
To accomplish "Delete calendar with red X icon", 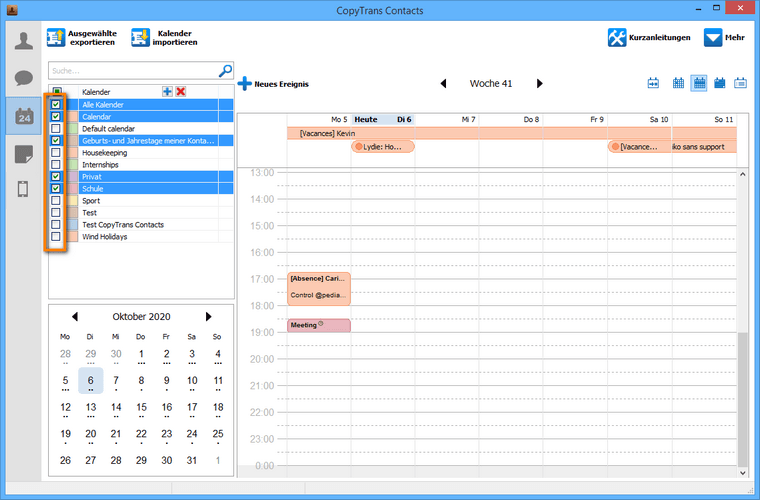I will coord(181,92).
